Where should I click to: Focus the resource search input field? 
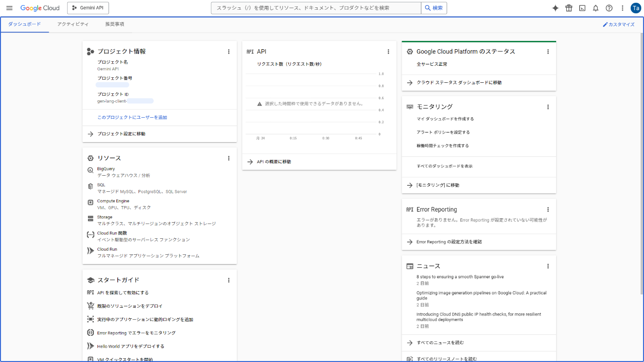(316, 8)
